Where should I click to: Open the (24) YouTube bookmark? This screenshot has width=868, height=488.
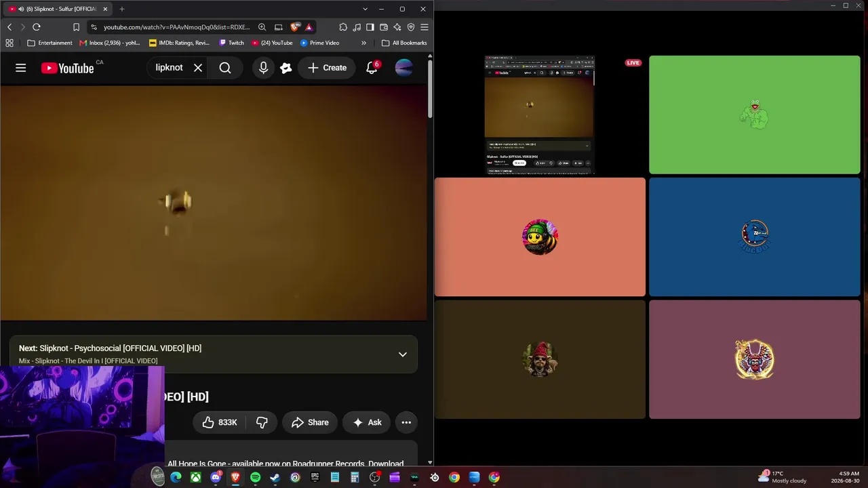(x=272, y=43)
